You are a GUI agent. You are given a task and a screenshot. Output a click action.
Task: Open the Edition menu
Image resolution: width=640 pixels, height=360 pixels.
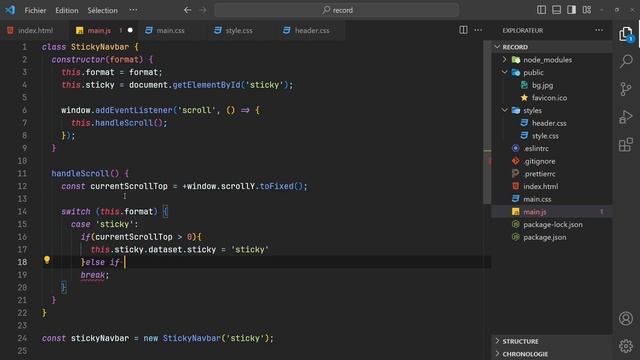[x=67, y=10]
